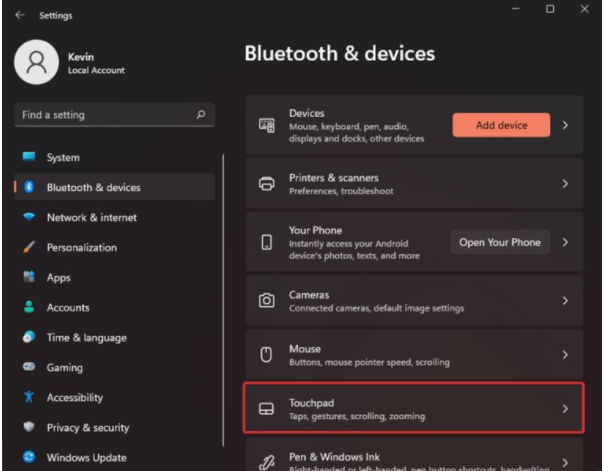Click the Kevin user profile avatar
Viewport: 605px width, 471px height.
pyautogui.click(x=37, y=63)
